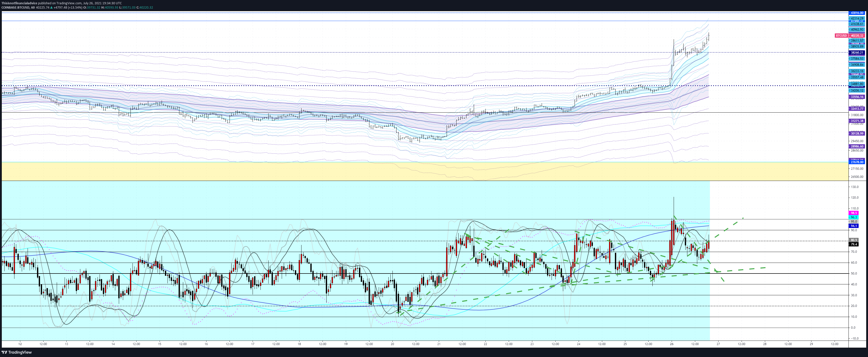Click the date label 29 on time axis
This screenshot has width=868, height=357.
click(x=812, y=344)
